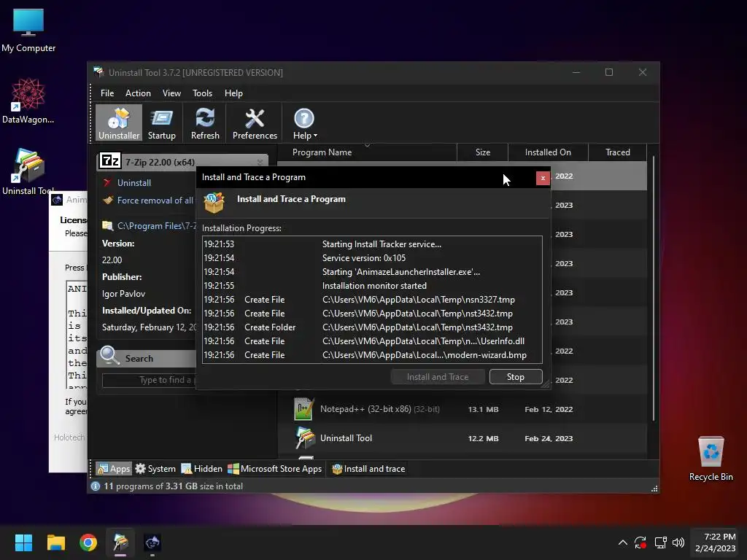Click the Uninstall Tool title bar icon
Viewport: 747px width, 560px height.
coord(98,72)
